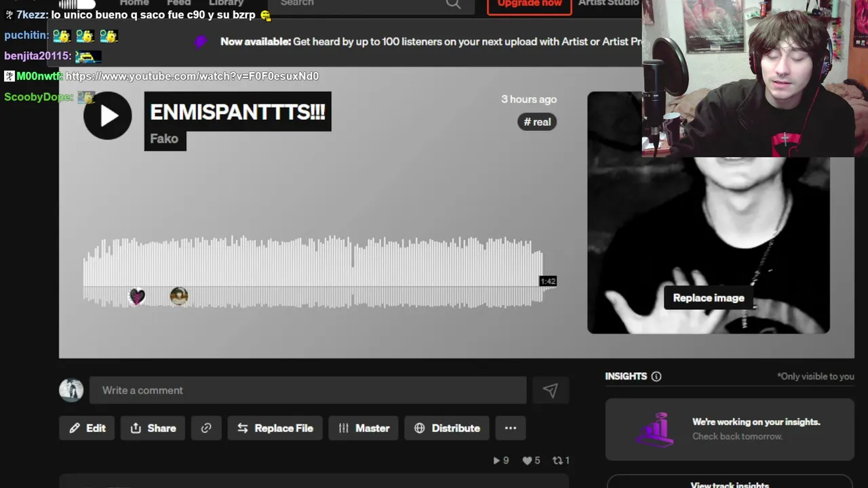Click the View track insights button

pos(730,483)
